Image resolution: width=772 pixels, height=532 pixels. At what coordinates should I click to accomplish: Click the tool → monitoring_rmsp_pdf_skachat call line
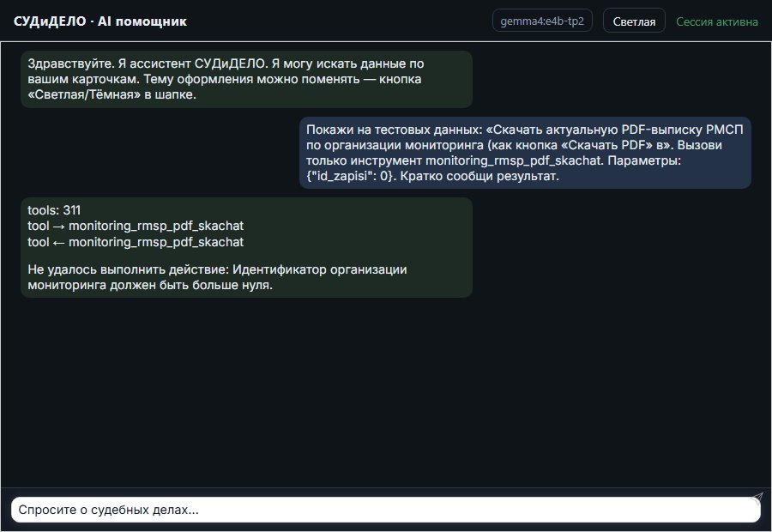(136, 226)
